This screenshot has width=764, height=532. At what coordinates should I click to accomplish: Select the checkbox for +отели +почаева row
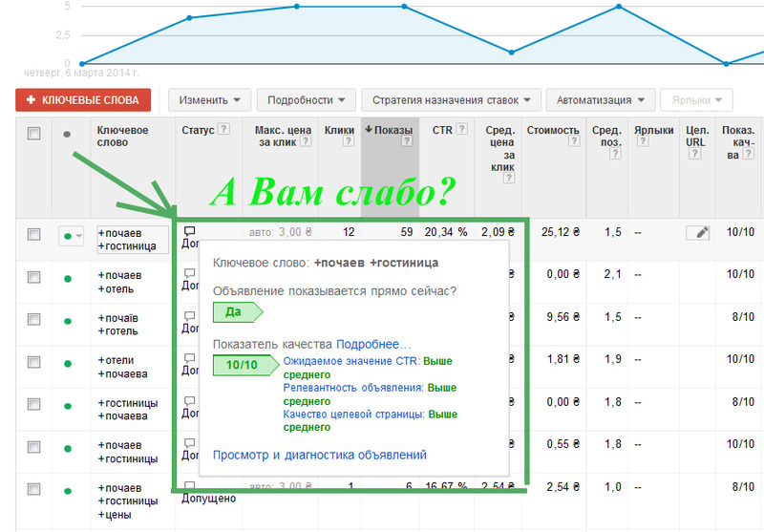pos(34,363)
